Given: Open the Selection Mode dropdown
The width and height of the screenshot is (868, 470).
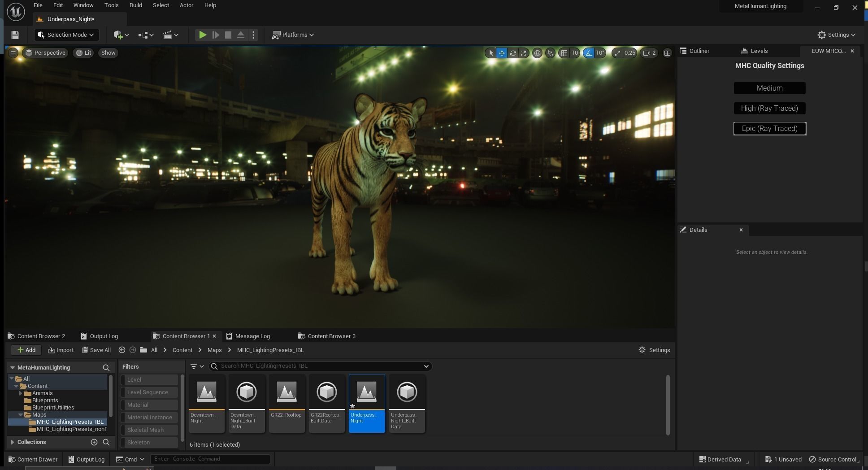Looking at the screenshot, I should [66, 35].
